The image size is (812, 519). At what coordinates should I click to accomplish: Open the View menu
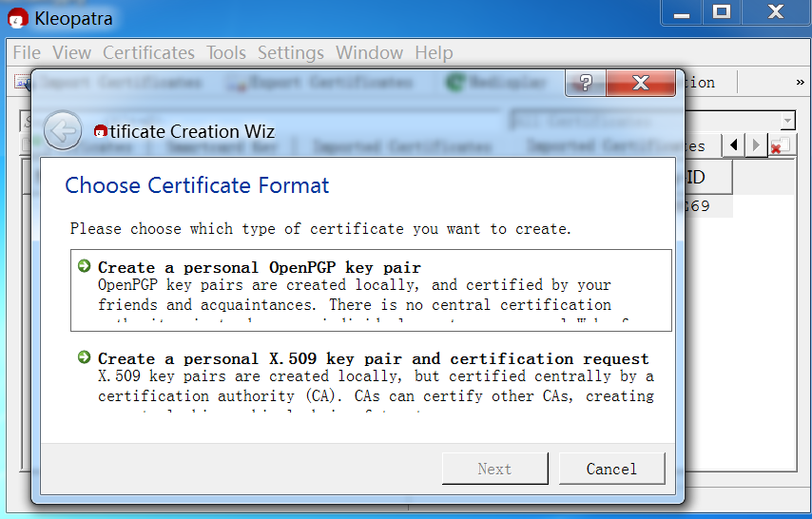click(71, 53)
